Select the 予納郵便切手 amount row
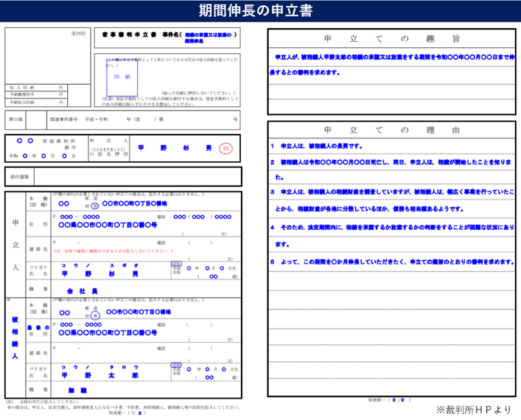521x420 pixels. tap(36, 95)
